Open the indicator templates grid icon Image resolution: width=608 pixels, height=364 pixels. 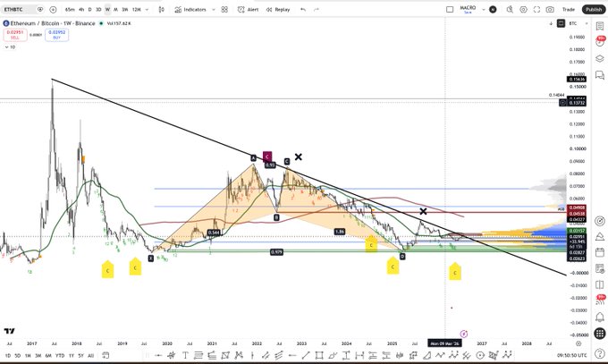[224, 9]
